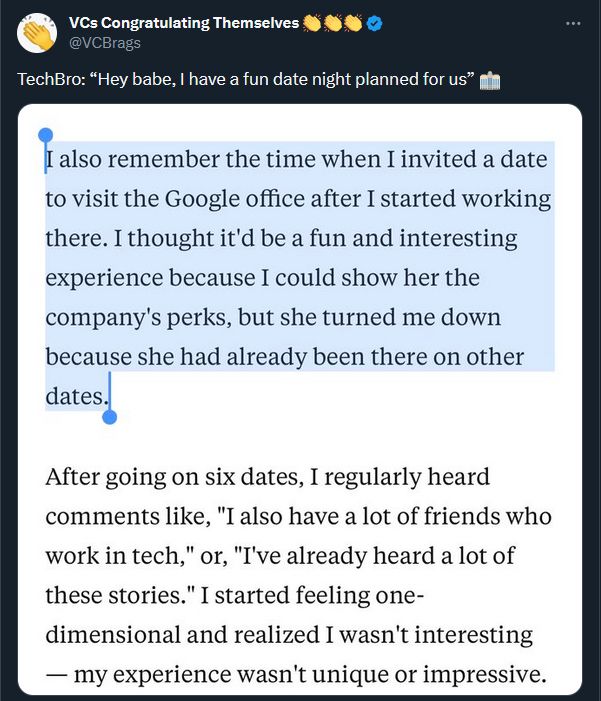Click the highlighted word "dates." ending the selection
The width and height of the screenshot is (601, 701).
point(75,396)
